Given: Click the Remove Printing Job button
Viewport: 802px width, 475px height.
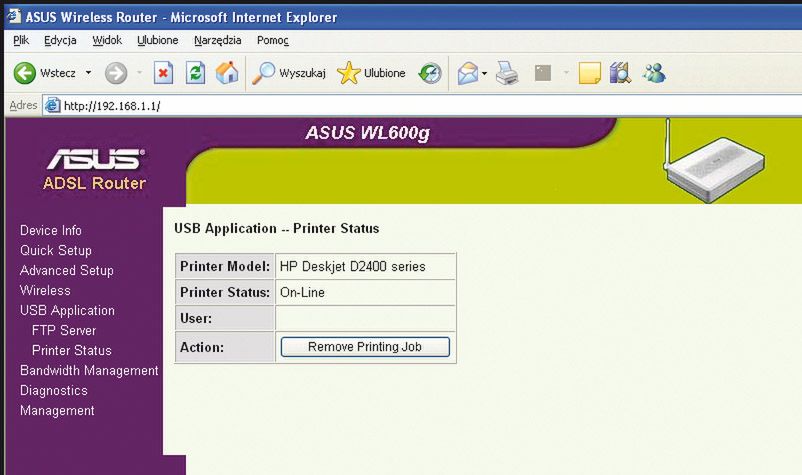Looking at the screenshot, I should (365, 347).
